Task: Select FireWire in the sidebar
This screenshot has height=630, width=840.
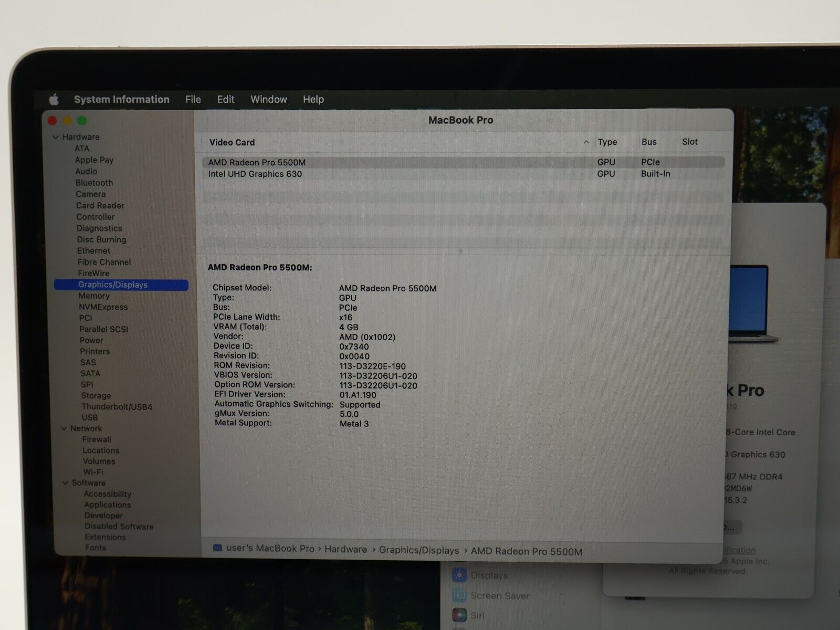Action: click(x=93, y=273)
